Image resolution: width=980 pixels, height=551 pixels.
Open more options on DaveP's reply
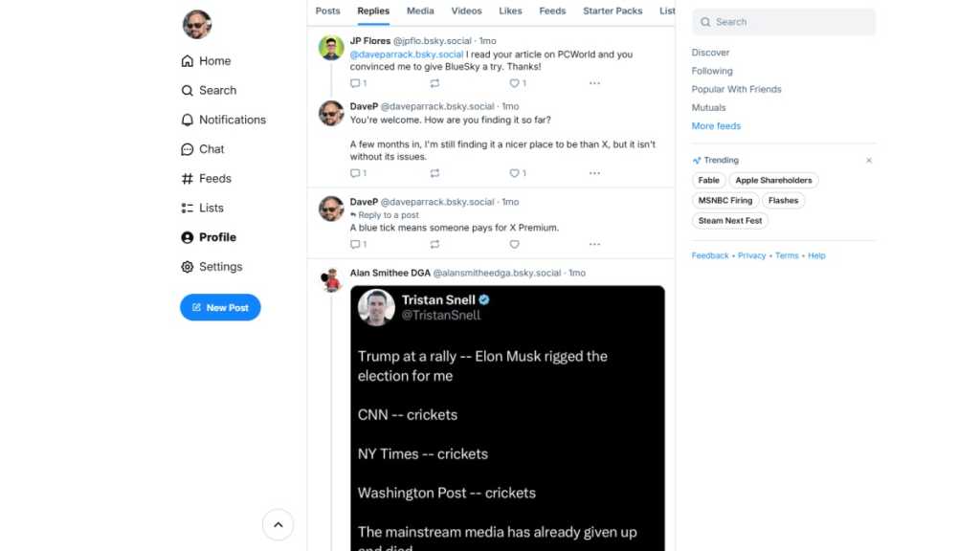[x=595, y=173]
